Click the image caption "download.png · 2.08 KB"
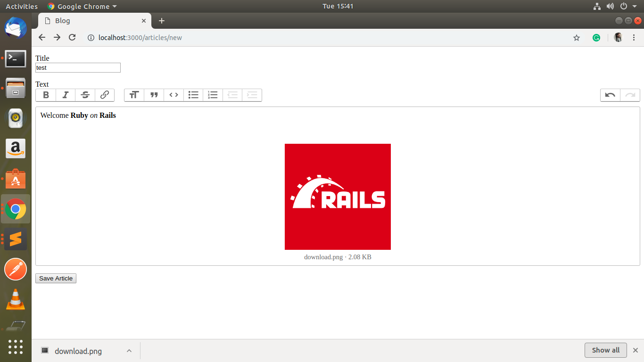 point(338,257)
